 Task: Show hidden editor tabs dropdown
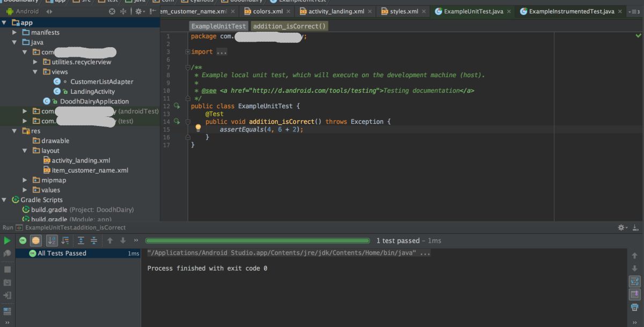coord(634,11)
